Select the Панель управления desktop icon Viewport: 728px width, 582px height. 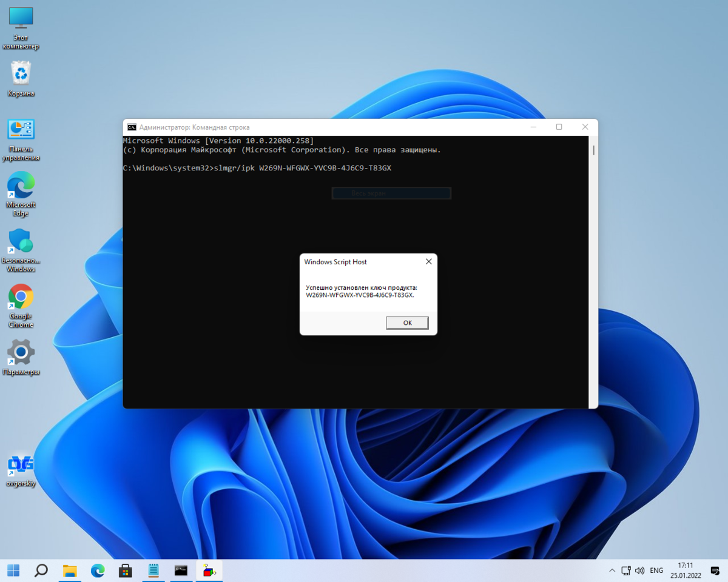coord(21,140)
